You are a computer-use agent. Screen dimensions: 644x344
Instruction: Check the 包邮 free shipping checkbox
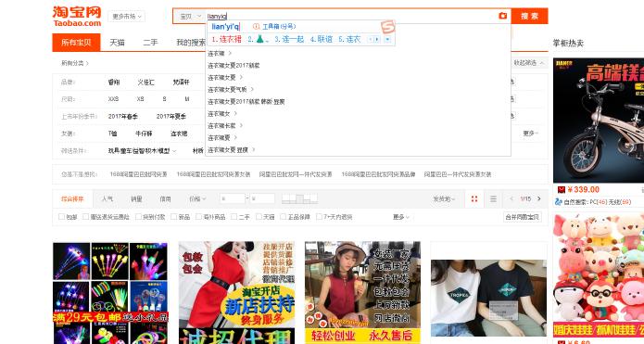(x=61, y=217)
